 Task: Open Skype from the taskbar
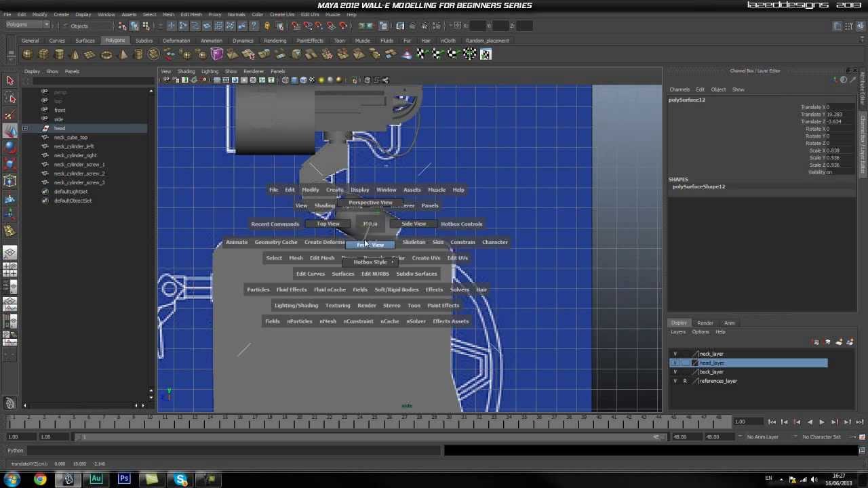(180, 480)
